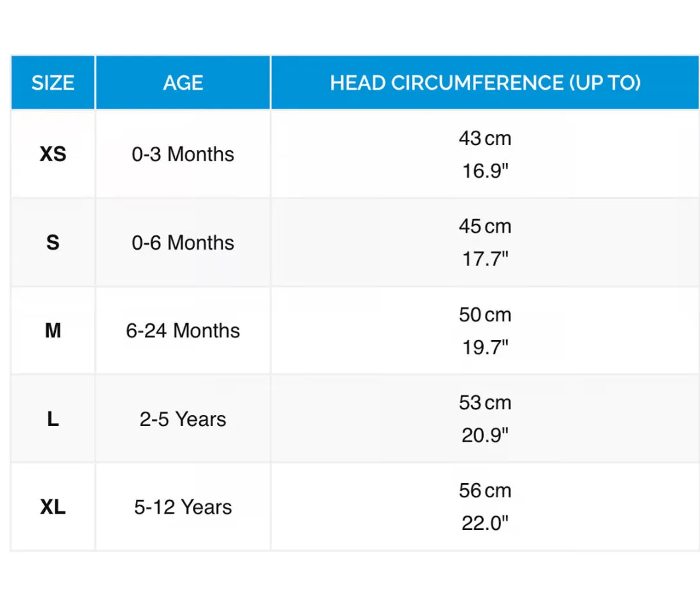Viewport: 700px width, 614px height.
Task: Select the XL size cell
Action: tap(53, 507)
